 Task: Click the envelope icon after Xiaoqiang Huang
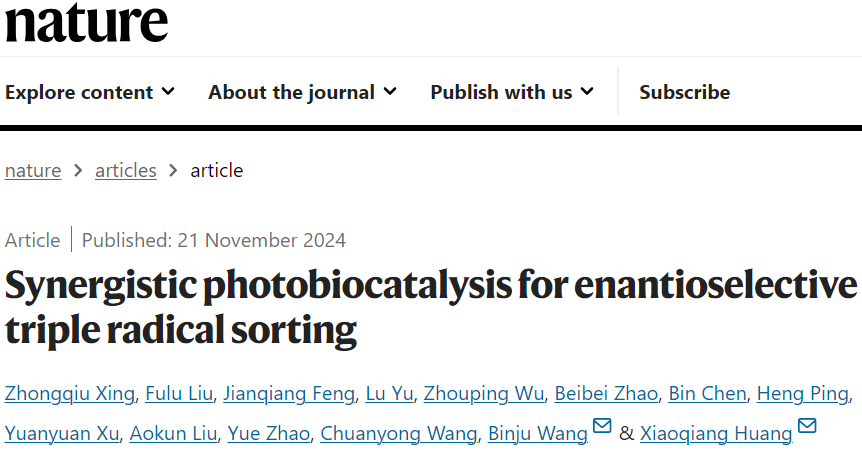[x=807, y=425]
